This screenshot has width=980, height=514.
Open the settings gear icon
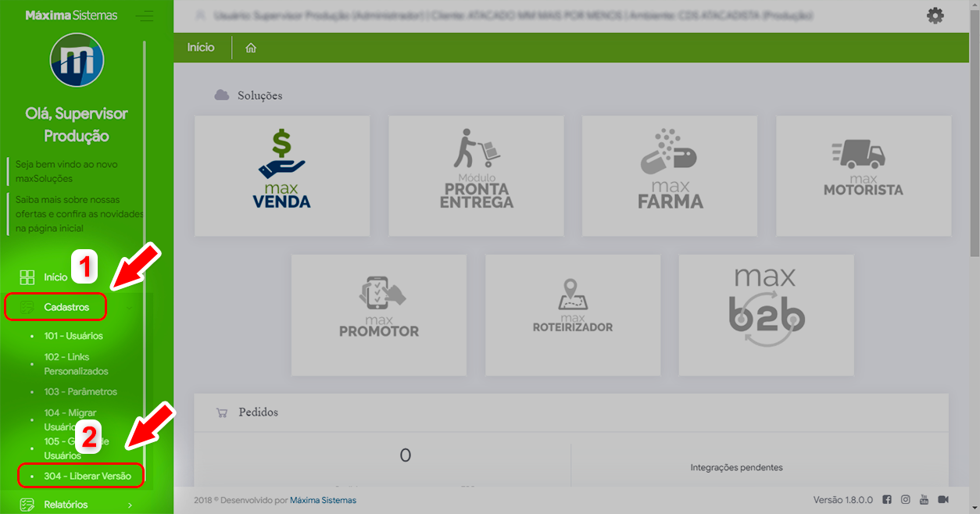[x=935, y=16]
